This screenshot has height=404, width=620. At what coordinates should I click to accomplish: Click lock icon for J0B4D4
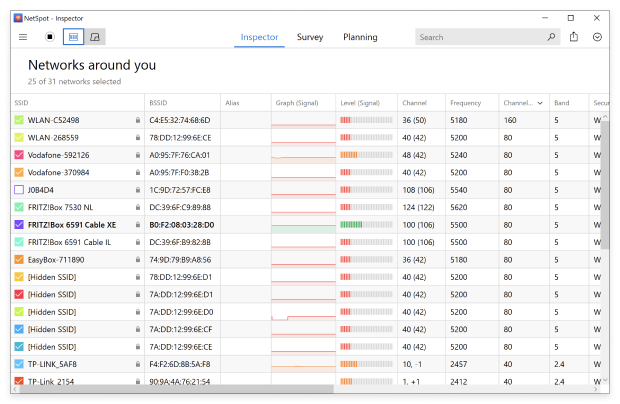138,190
